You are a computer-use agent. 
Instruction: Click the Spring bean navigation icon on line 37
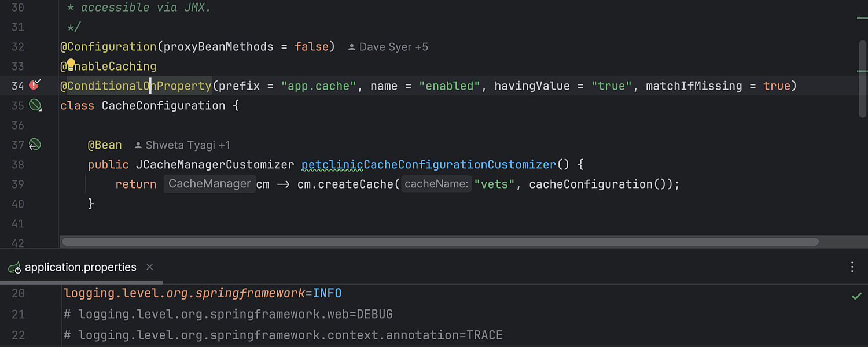click(x=35, y=145)
